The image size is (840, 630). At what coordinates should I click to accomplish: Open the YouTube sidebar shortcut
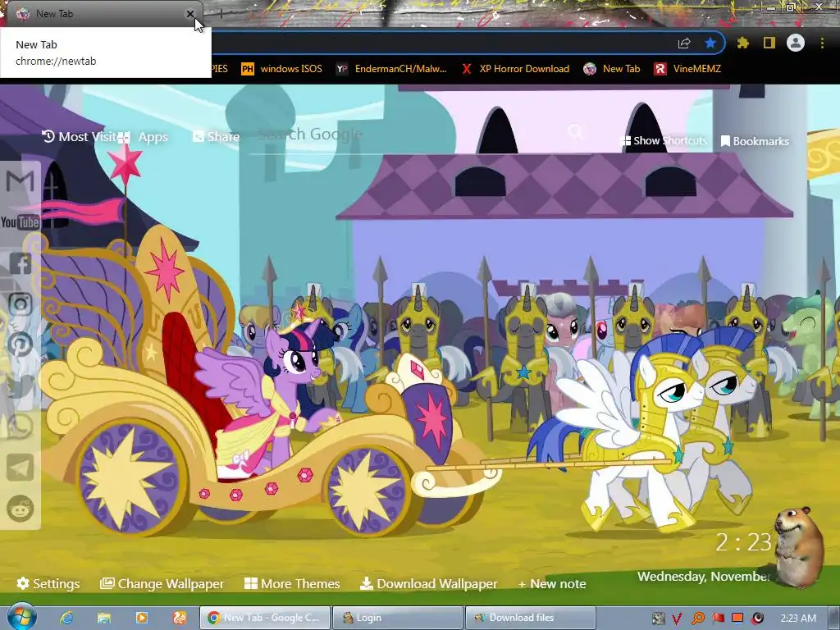[20, 222]
